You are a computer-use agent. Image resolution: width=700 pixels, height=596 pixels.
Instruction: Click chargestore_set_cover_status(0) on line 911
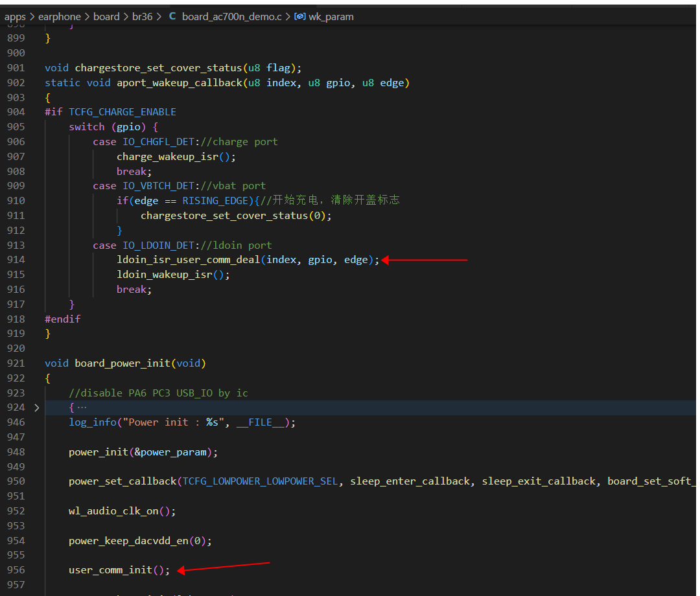[x=236, y=216]
